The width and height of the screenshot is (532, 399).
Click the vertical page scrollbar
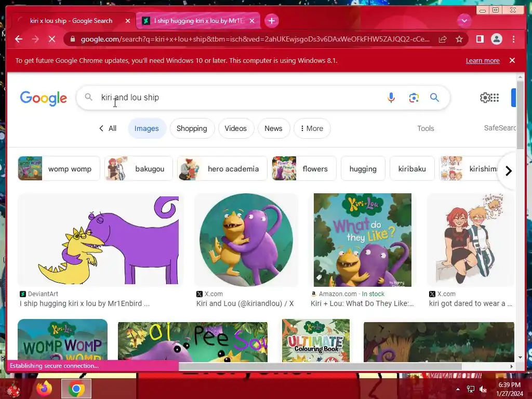(x=520, y=115)
